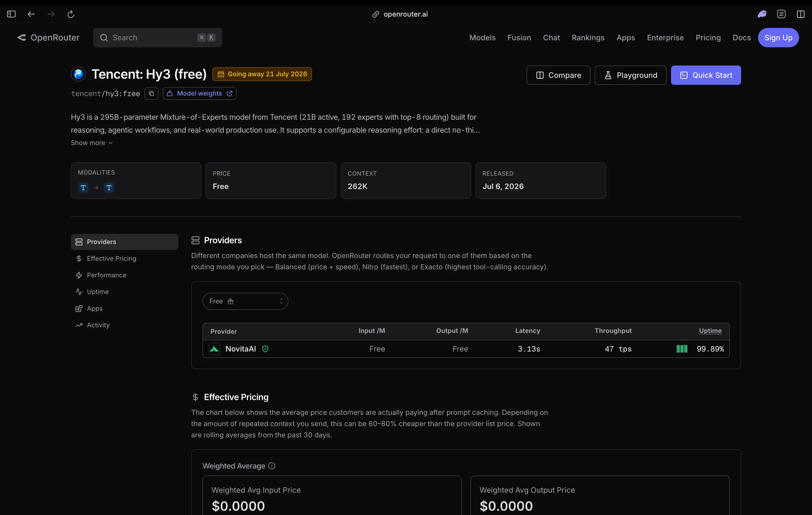The width and height of the screenshot is (812, 515).
Task: Open Rankings in the top navigation
Action: point(588,37)
